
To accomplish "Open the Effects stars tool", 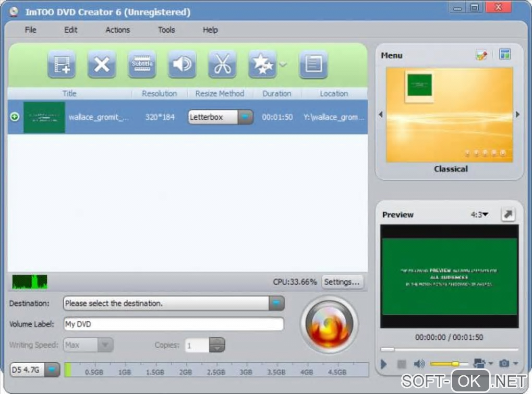I will (262, 65).
